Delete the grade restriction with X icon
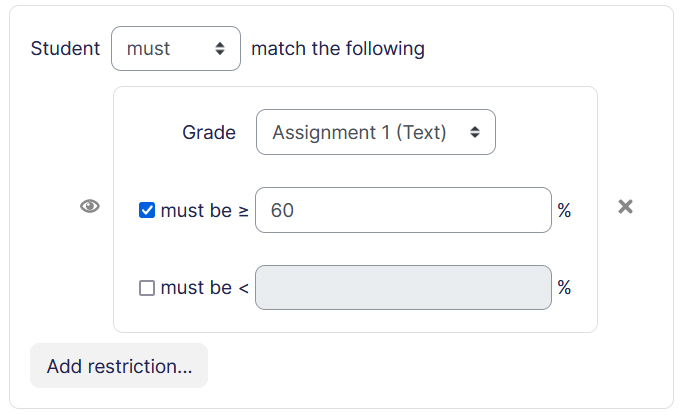The width and height of the screenshot is (682, 415). coord(626,207)
